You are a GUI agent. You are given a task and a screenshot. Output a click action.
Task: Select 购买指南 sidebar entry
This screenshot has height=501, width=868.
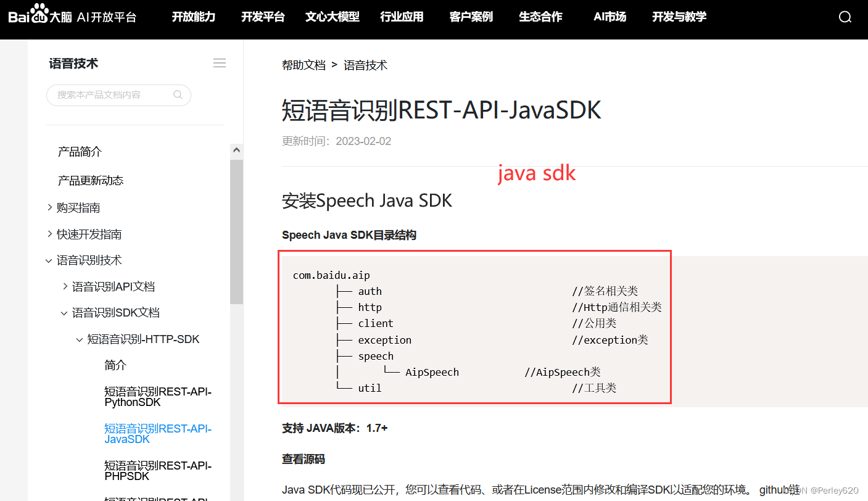point(78,208)
